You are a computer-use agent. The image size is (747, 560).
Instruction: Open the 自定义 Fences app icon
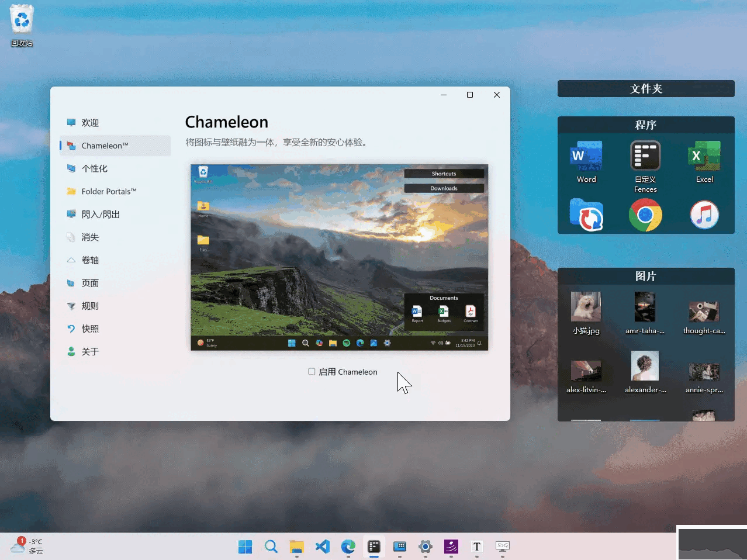[x=645, y=167]
